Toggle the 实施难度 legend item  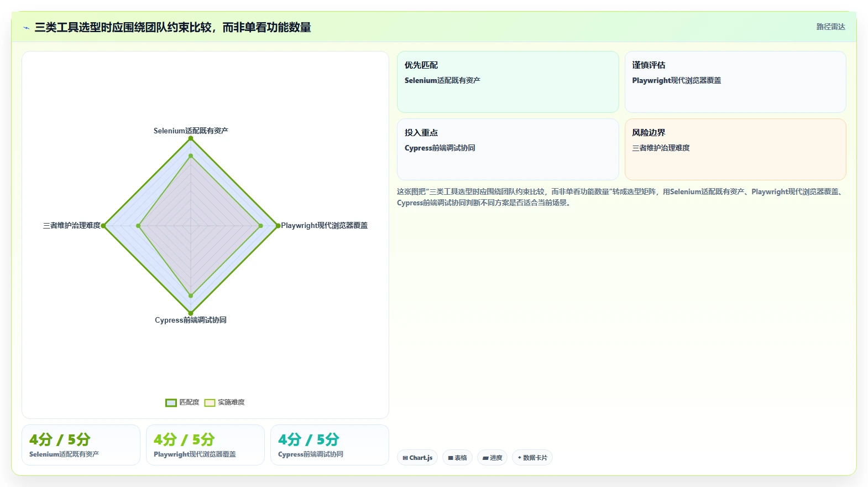tap(224, 402)
